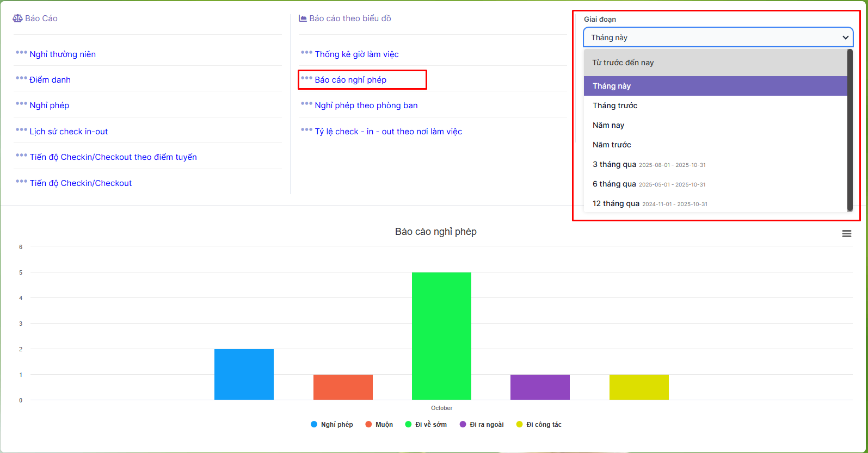Click the scale icon beside Báo Cáo

pos(18,18)
